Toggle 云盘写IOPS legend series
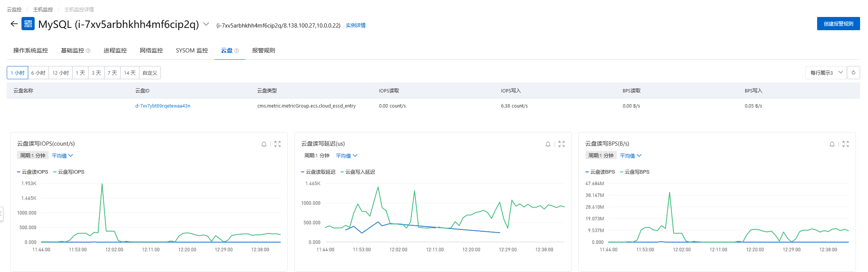868x272 pixels. coord(69,172)
